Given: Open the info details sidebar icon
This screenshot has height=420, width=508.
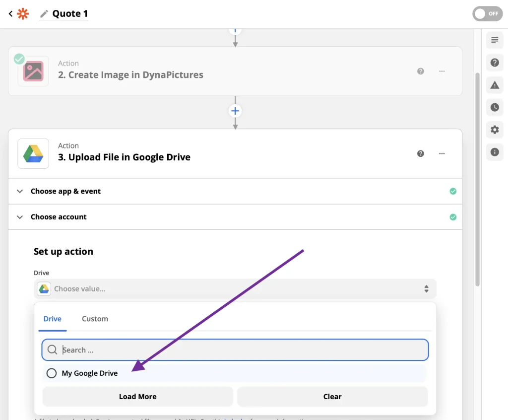Looking at the screenshot, I should (495, 152).
